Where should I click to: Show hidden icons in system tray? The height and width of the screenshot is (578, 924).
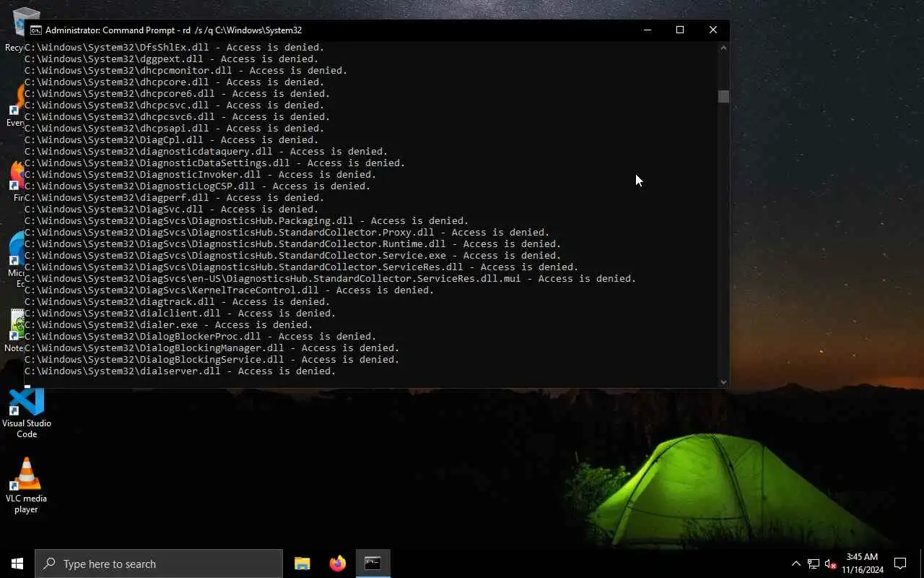[796, 564]
